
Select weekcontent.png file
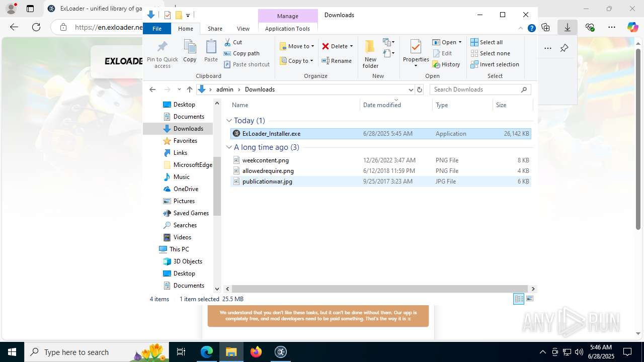point(380,160)
